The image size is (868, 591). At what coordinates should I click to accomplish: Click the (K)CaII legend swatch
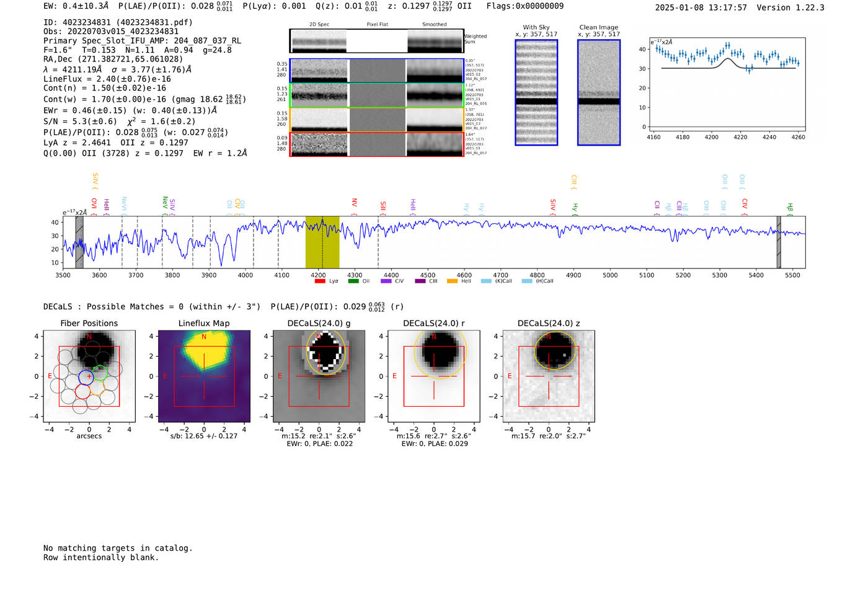click(x=486, y=281)
